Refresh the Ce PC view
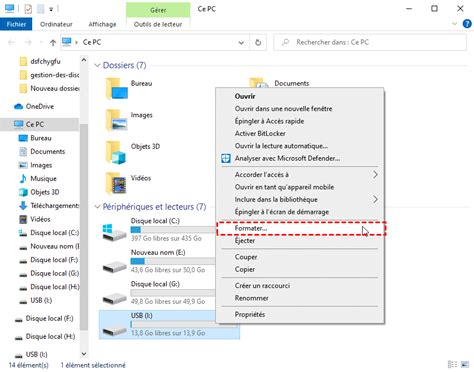The image size is (474, 372). coord(258,42)
